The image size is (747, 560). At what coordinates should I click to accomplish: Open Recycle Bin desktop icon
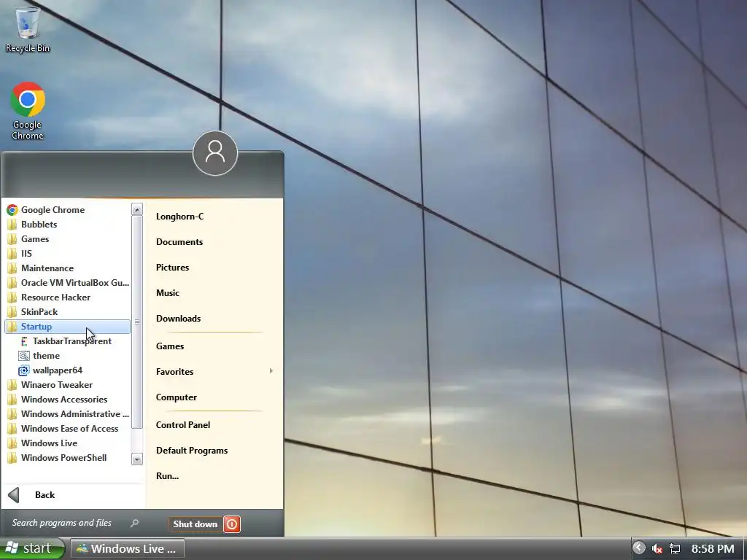[x=28, y=28]
